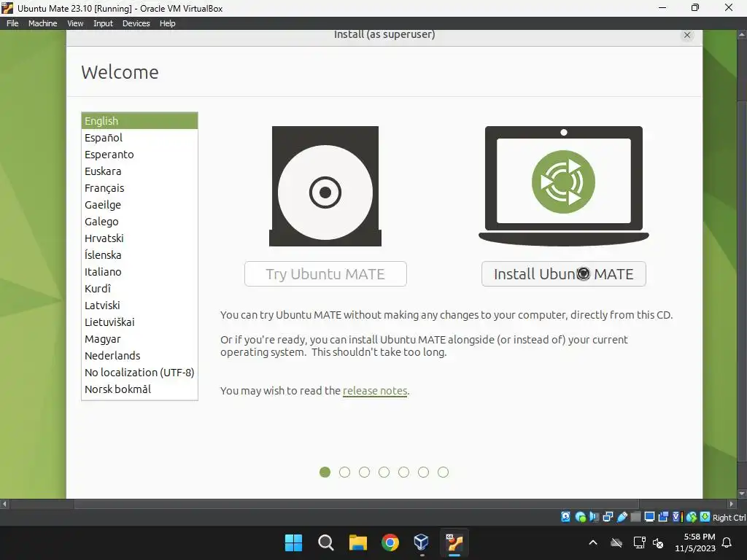Open the File menu in VirtualBox
This screenshot has width=747, height=560.
12,23
